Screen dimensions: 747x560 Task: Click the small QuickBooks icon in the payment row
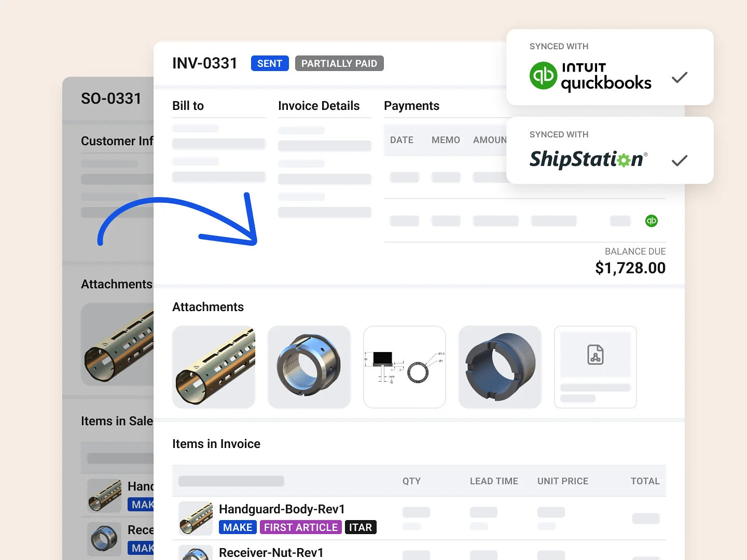652,221
